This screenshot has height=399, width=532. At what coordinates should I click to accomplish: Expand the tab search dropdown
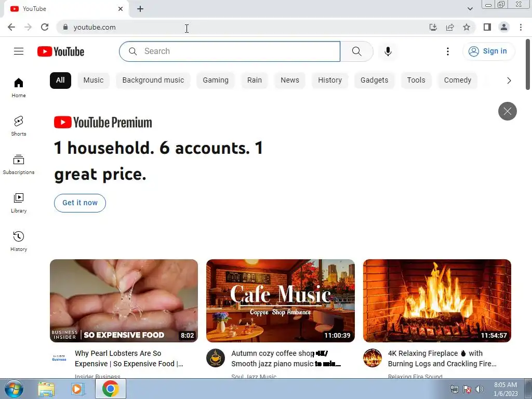click(470, 9)
